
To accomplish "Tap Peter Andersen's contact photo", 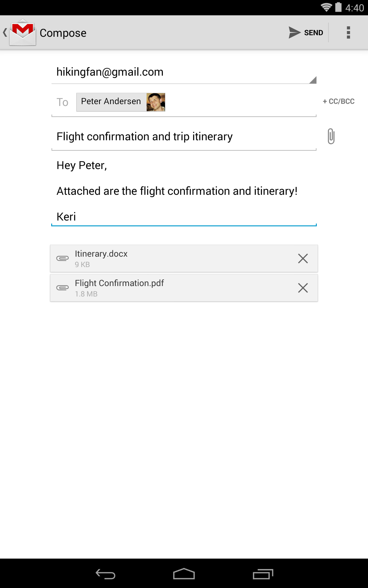I will (x=156, y=102).
